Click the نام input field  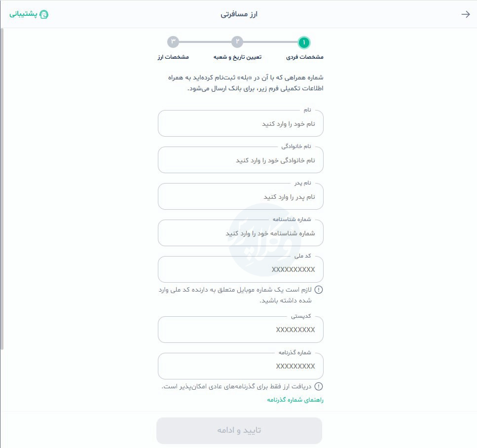[241, 123]
